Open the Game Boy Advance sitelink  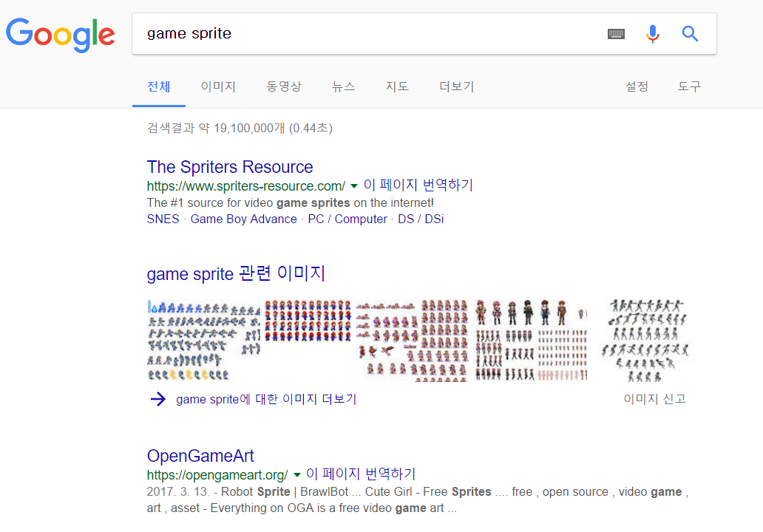(x=243, y=219)
